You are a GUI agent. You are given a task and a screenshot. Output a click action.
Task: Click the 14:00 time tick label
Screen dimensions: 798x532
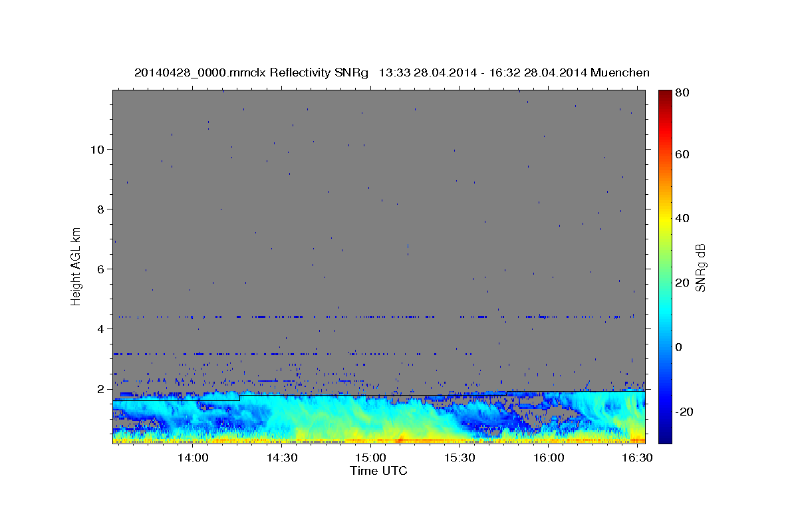coord(193,458)
